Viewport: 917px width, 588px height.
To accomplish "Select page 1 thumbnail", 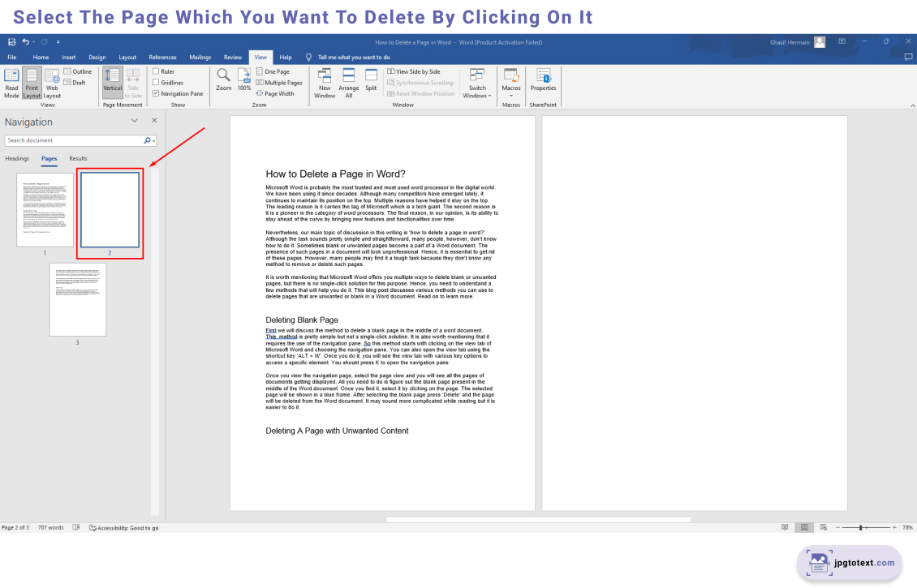I will [x=45, y=210].
